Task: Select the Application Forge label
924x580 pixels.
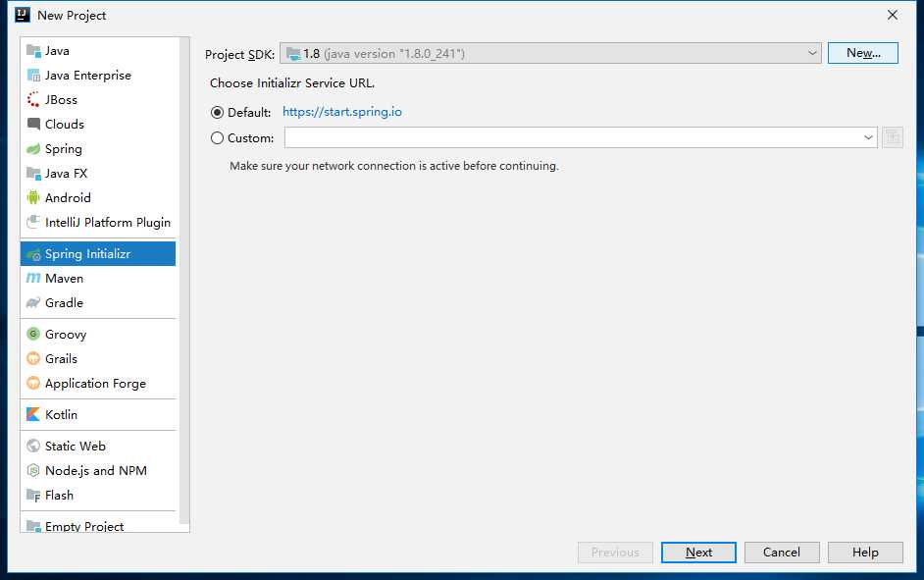Action: coord(95,384)
